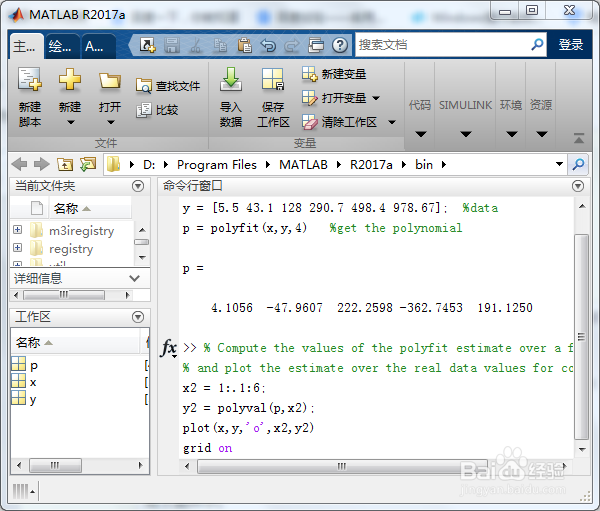Screen dimensions: 600x511
Task: Click Compare (比较) files
Action: [x=157, y=110]
